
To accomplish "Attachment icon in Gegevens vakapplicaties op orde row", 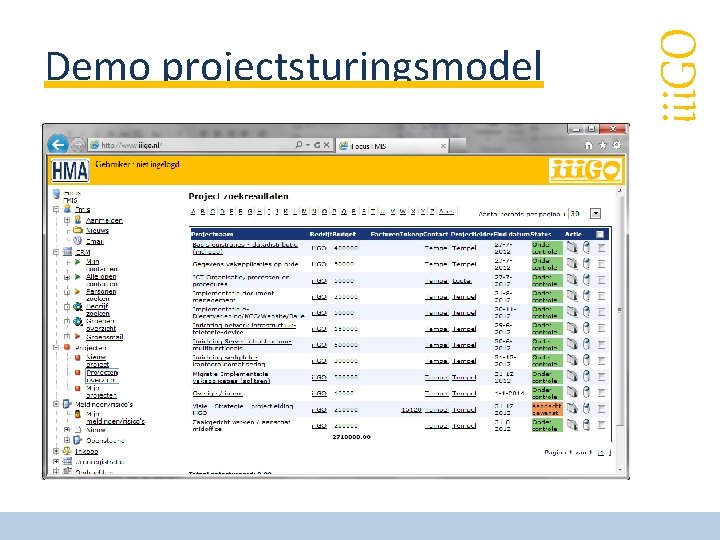I will (x=586, y=264).
